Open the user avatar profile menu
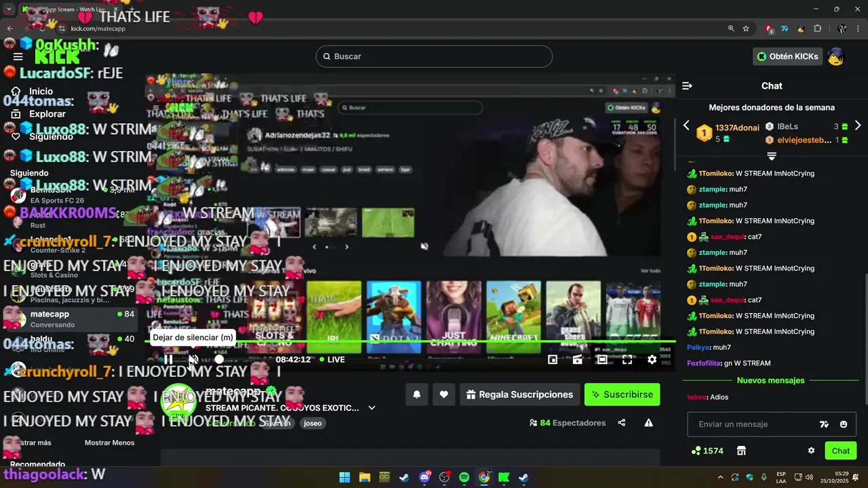This screenshot has height=488, width=868. pyautogui.click(x=835, y=56)
